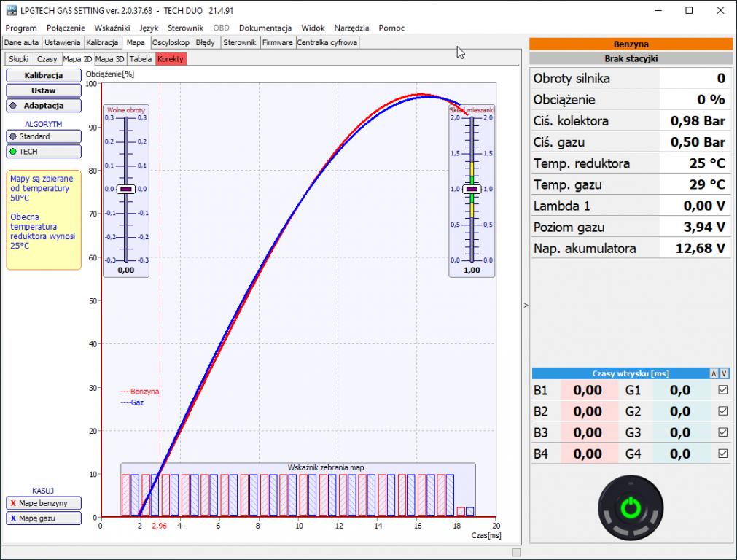
Task: Switch to the Błędy tab
Action: (206, 42)
